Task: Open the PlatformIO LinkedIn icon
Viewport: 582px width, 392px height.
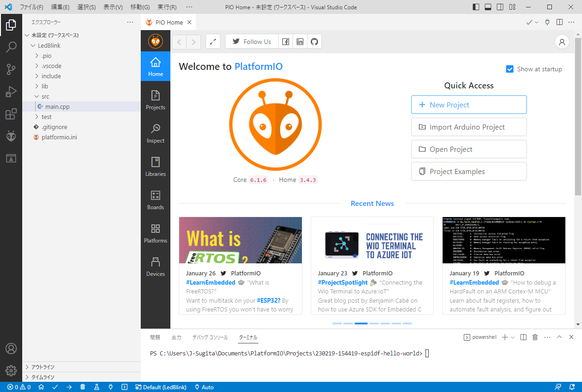Action: 300,42
